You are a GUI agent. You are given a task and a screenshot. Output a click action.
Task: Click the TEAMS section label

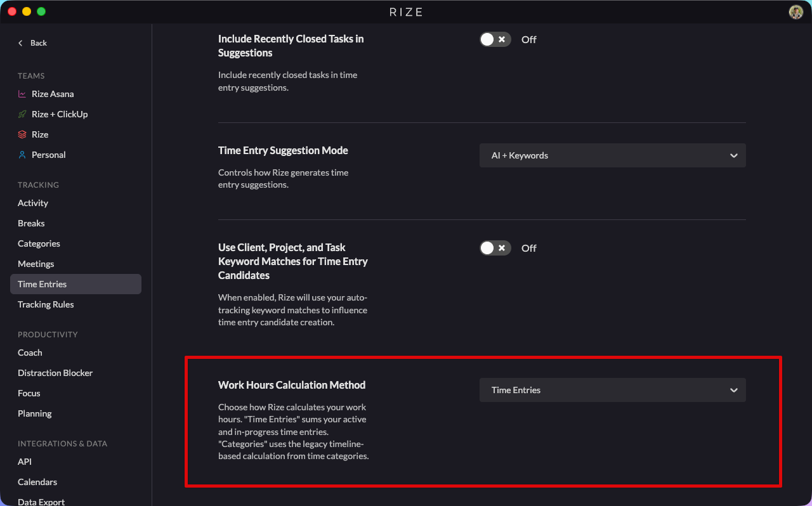(31, 76)
